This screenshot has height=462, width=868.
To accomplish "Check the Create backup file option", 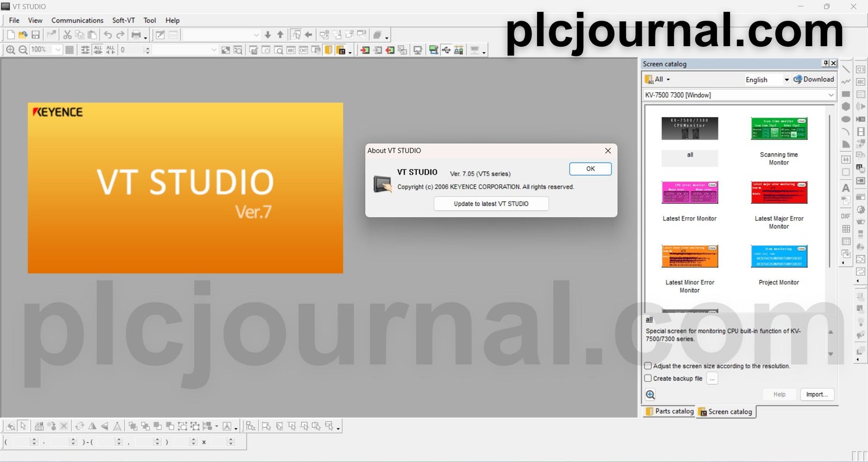I will tap(648, 378).
